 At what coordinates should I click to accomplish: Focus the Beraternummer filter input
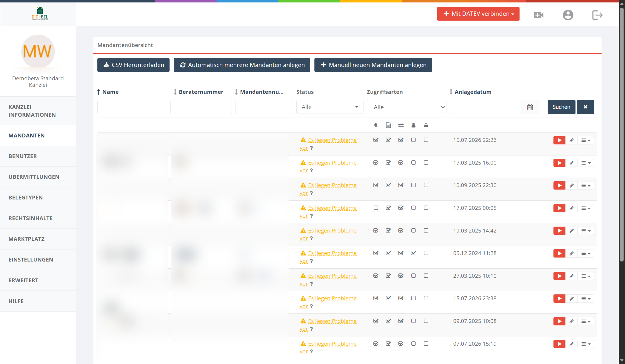(203, 107)
